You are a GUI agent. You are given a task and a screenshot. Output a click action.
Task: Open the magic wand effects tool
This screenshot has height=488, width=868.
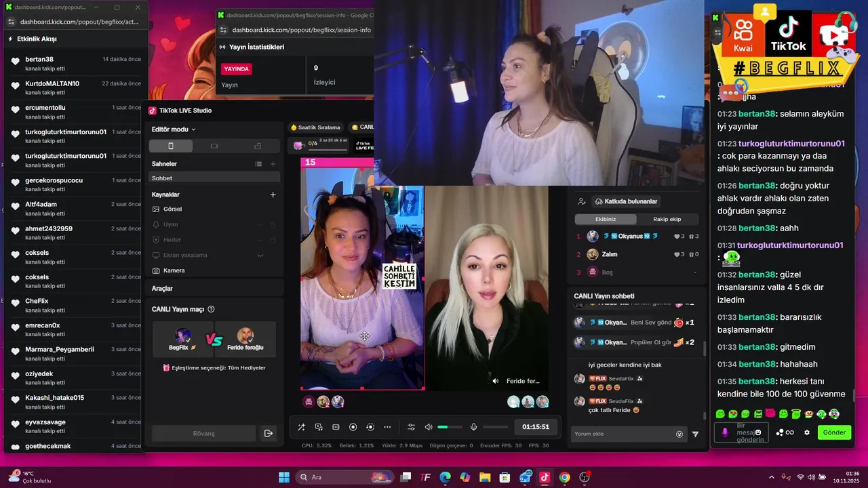301,427
